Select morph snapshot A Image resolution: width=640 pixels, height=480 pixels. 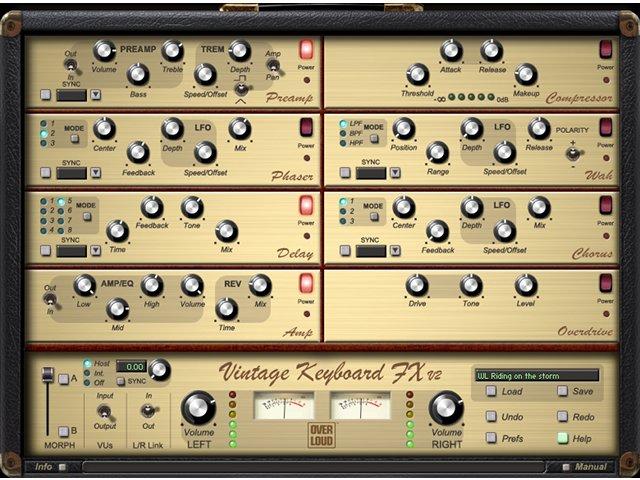tap(63, 379)
